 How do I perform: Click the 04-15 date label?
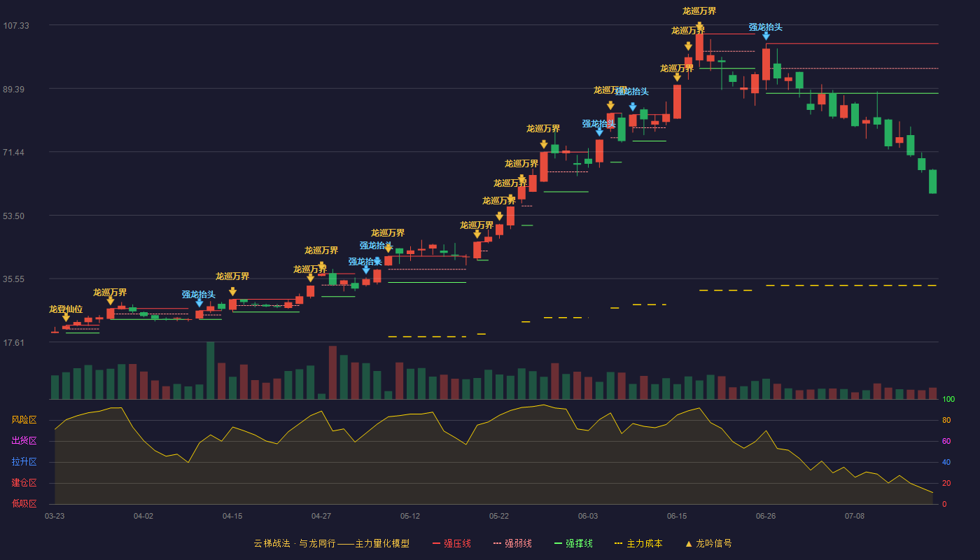pos(232,516)
